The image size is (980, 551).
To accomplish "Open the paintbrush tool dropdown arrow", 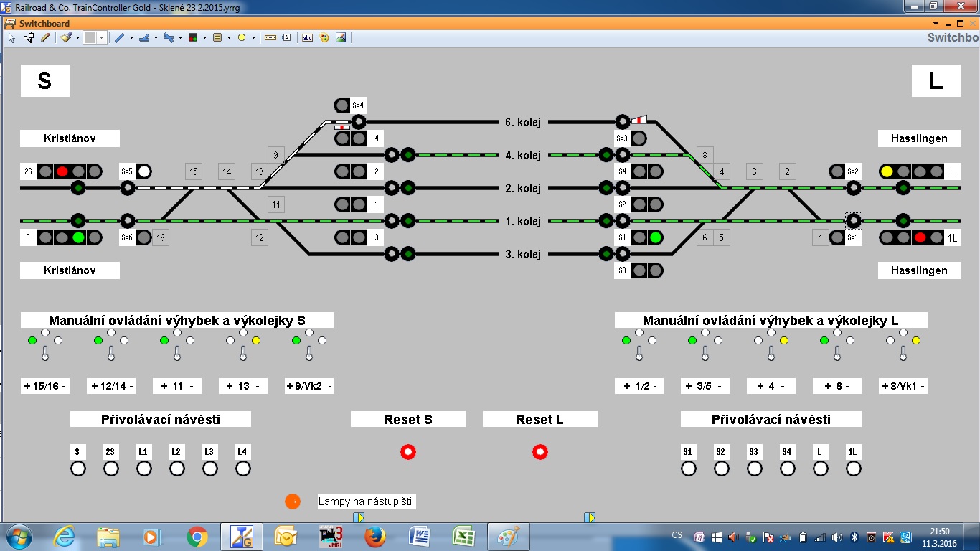I will coord(76,38).
